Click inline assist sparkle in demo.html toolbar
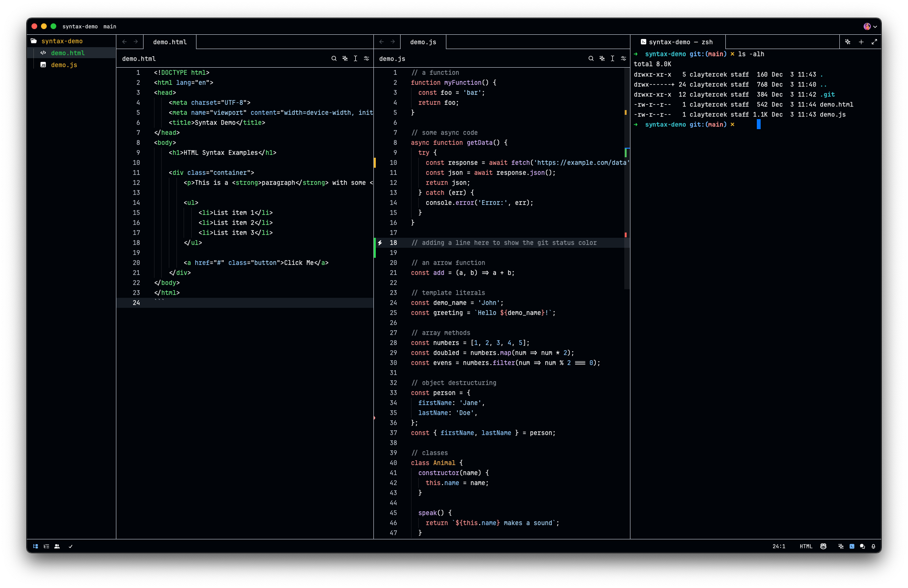This screenshot has height=588, width=908. pyautogui.click(x=345, y=59)
